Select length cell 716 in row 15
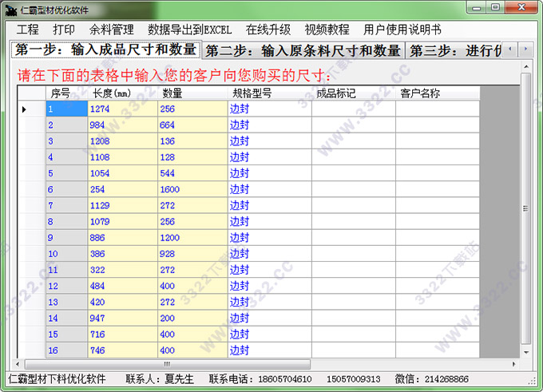The height and width of the screenshot is (392, 543). pyautogui.click(x=123, y=335)
